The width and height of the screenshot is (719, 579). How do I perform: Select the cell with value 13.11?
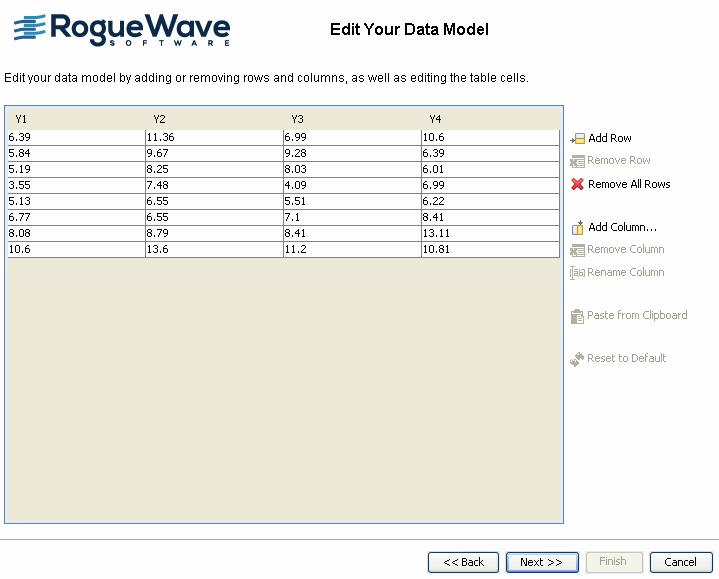click(x=489, y=233)
